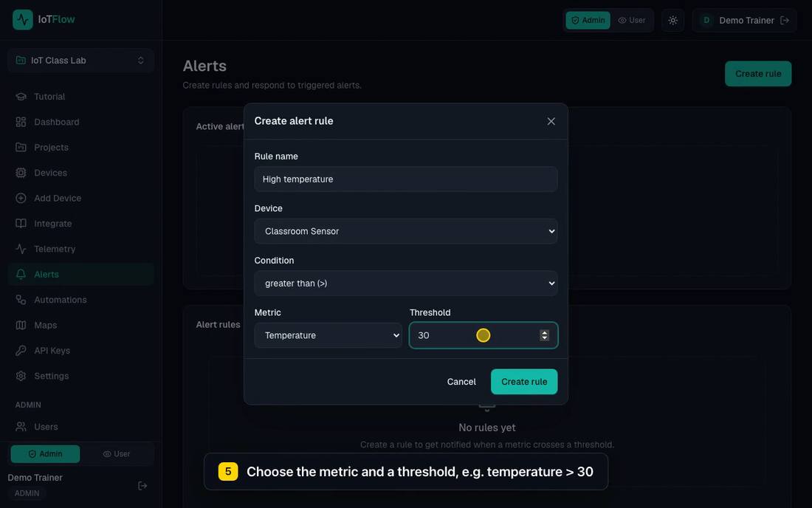Open the Metric dropdown showing Temperature

328,335
